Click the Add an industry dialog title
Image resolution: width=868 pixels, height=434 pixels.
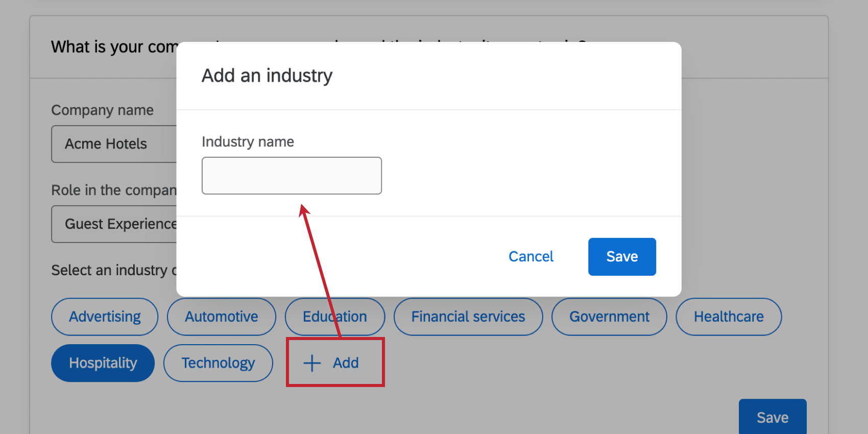pyautogui.click(x=267, y=76)
